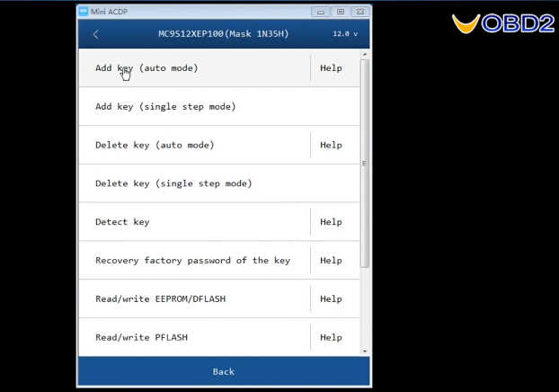Click the Mini ACDP app icon

click(84, 12)
